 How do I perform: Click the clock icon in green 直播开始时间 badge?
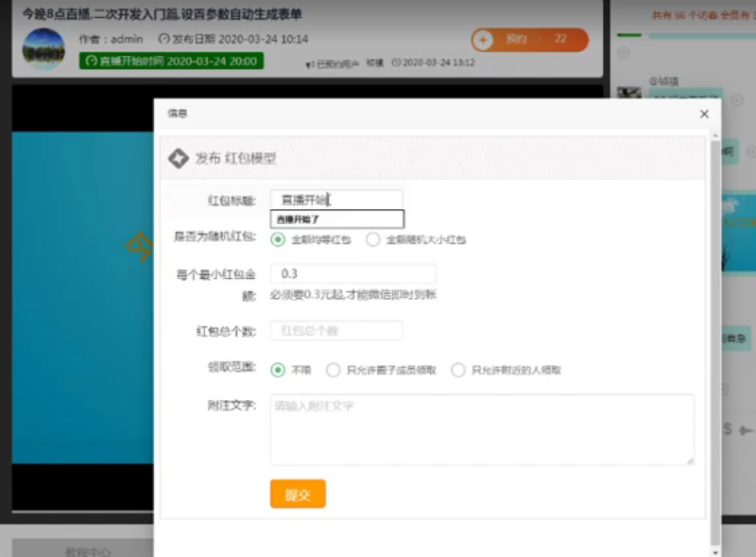coord(92,61)
